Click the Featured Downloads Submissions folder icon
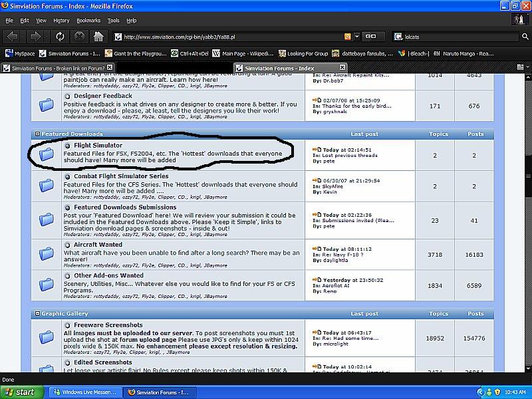The width and height of the screenshot is (532, 399). [47, 220]
